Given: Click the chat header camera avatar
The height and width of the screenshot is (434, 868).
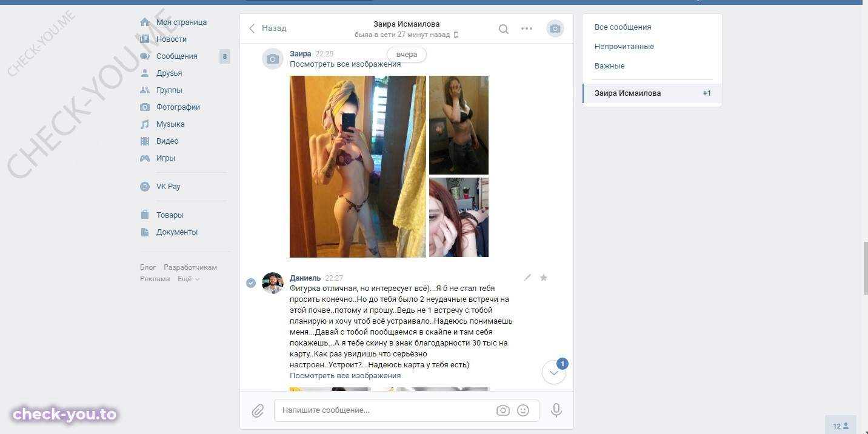Looking at the screenshot, I should (555, 28).
